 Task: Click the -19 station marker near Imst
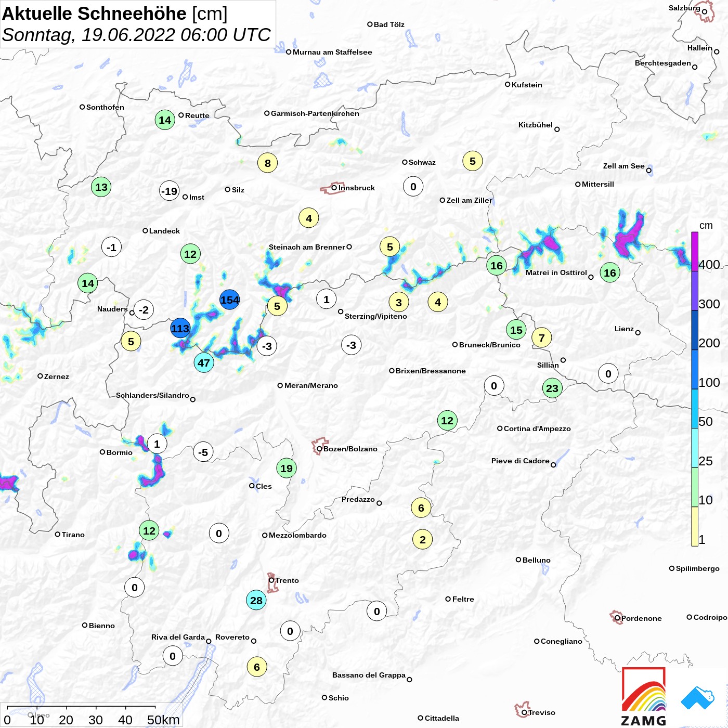[x=169, y=191]
